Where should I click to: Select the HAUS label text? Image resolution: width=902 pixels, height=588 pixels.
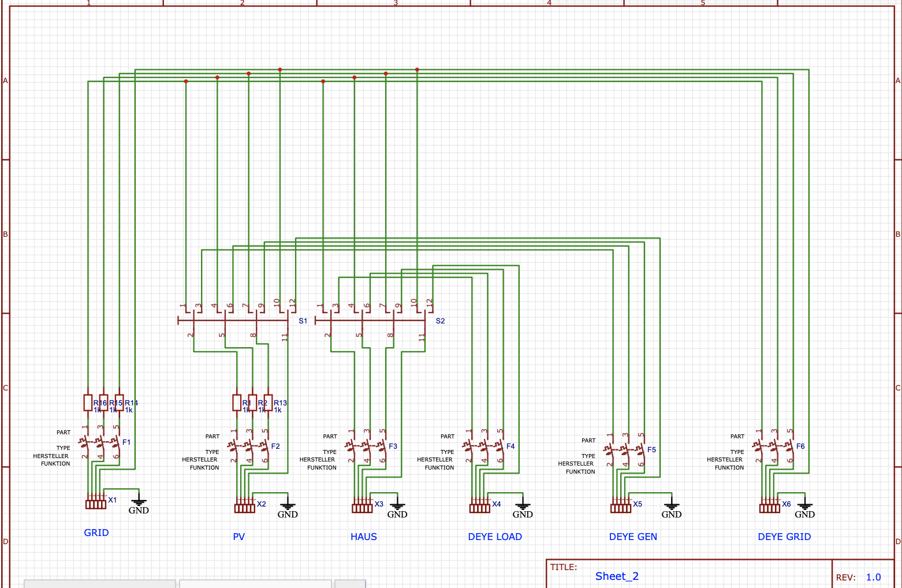coord(364,537)
